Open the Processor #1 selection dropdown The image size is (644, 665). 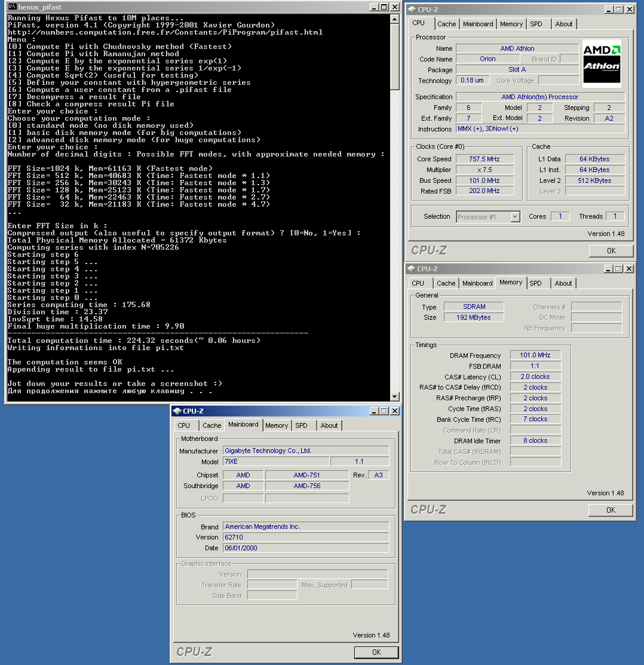pyautogui.click(x=515, y=217)
